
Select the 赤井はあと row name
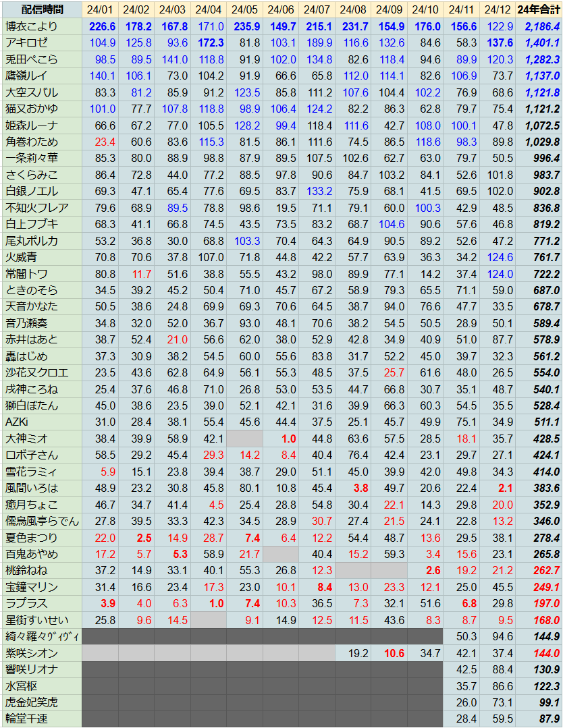tap(43, 339)
